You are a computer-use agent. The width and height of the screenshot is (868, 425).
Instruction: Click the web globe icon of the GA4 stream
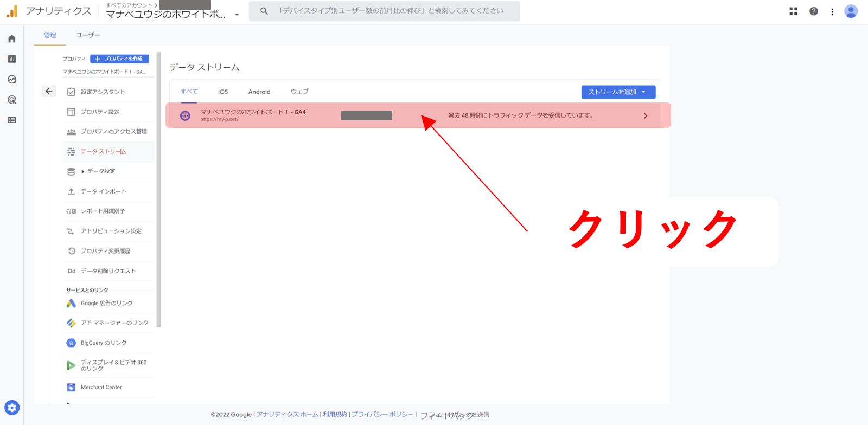(185, 115)
